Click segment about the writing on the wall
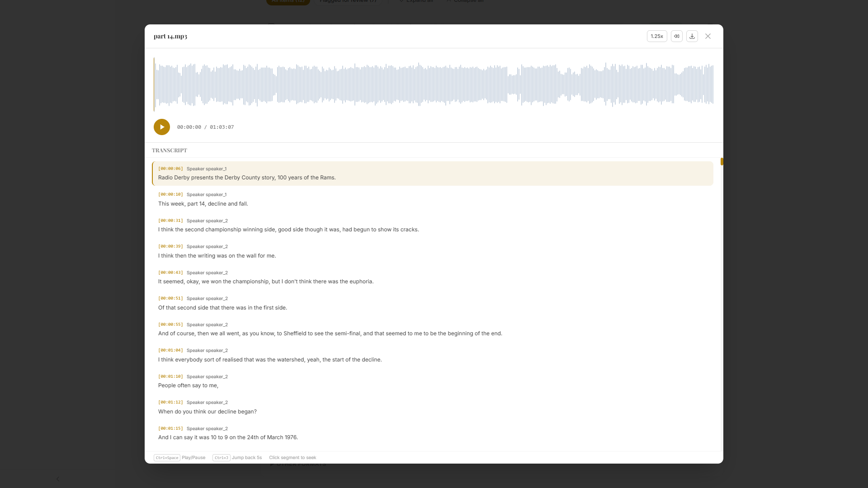The image size is (868, 488). pyautogui.click(x=432, y=251)
